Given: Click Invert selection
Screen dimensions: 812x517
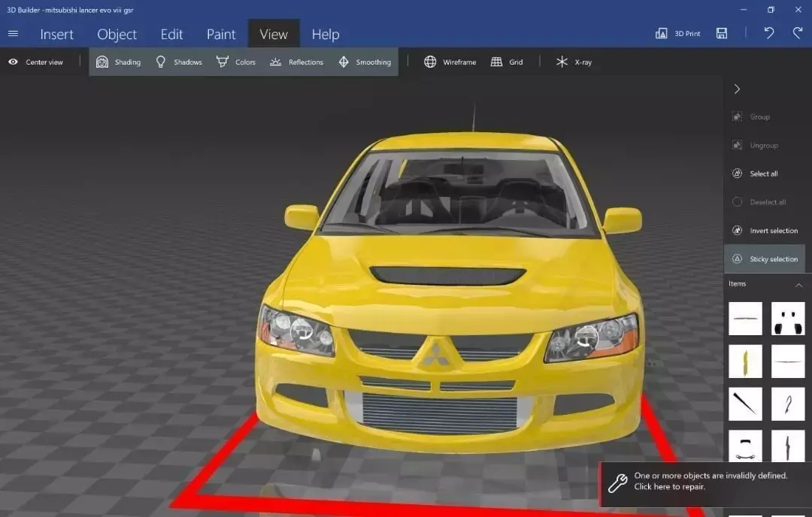Looking at the screenshot, I should [765, 231].
